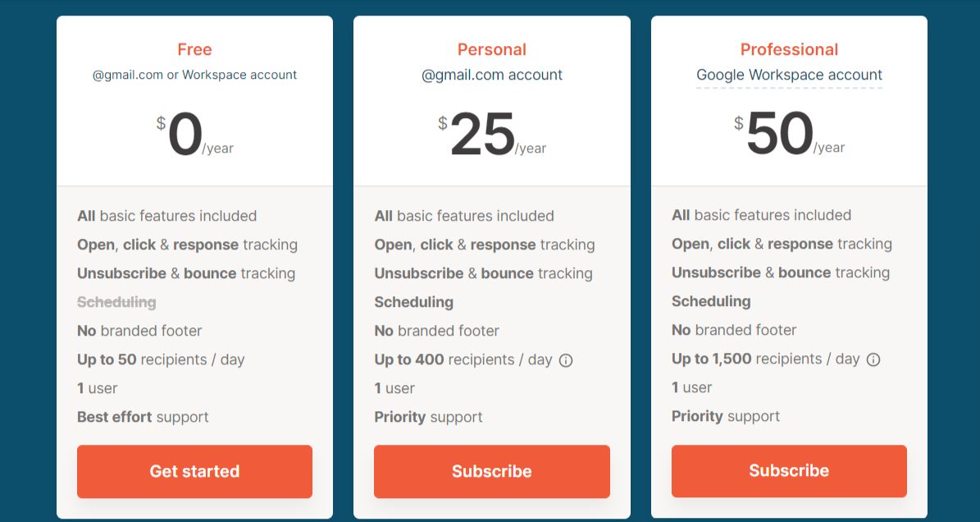Click Up to 400 recipients text
Viewport: 980px width, 522px height.
tap(463, 359)
